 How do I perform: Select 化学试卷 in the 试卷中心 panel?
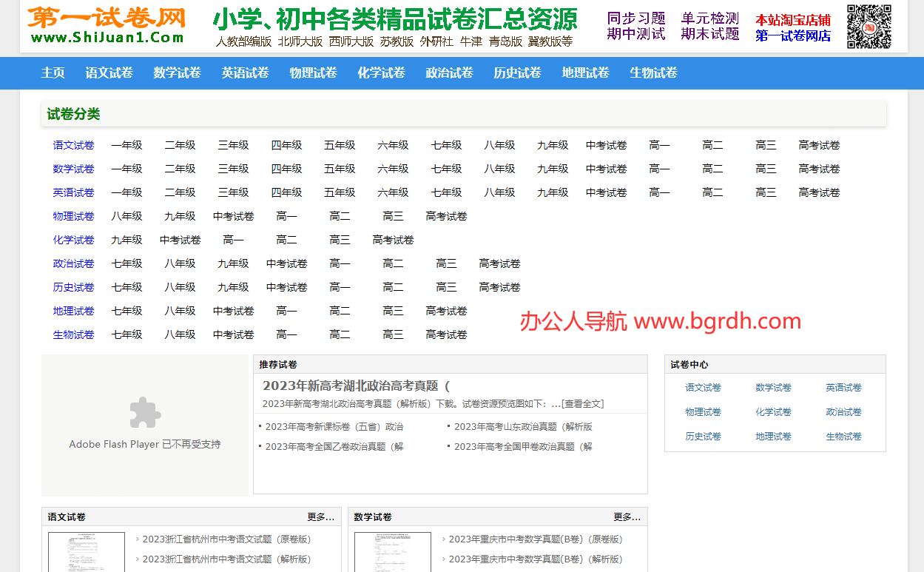tap(772, 411)
